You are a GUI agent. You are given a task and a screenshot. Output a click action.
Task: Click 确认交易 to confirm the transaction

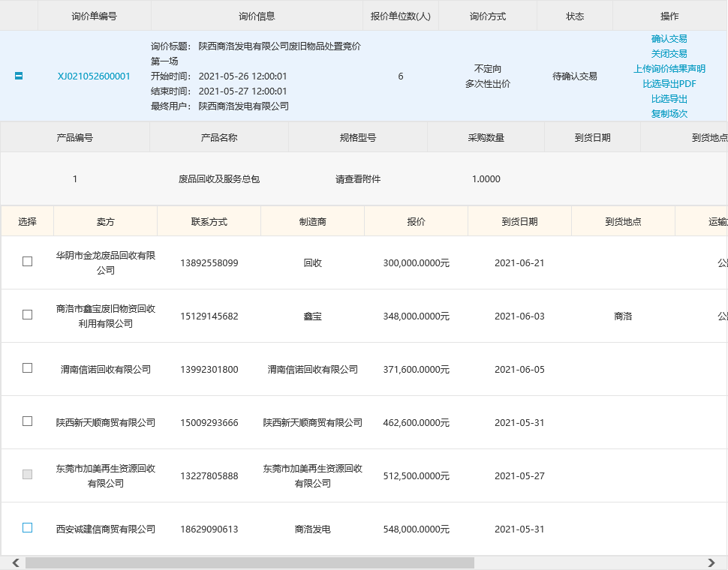tap(669, 39)
